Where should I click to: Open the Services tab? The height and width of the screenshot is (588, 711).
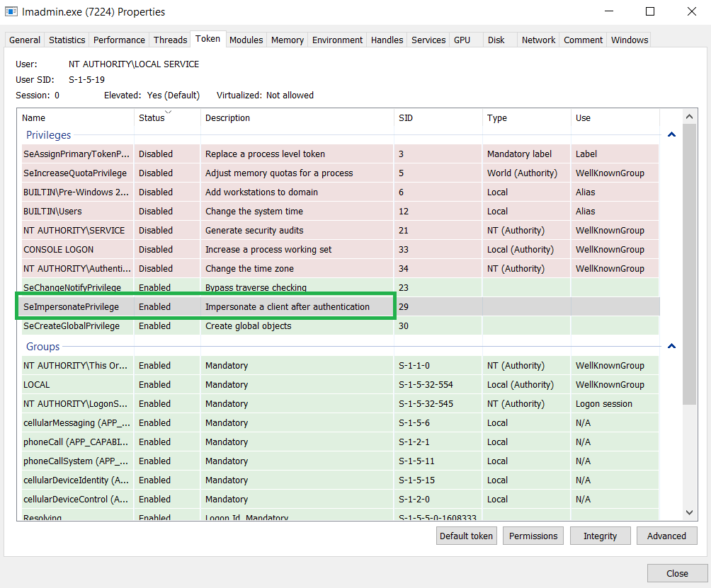(x=428, y=40)
